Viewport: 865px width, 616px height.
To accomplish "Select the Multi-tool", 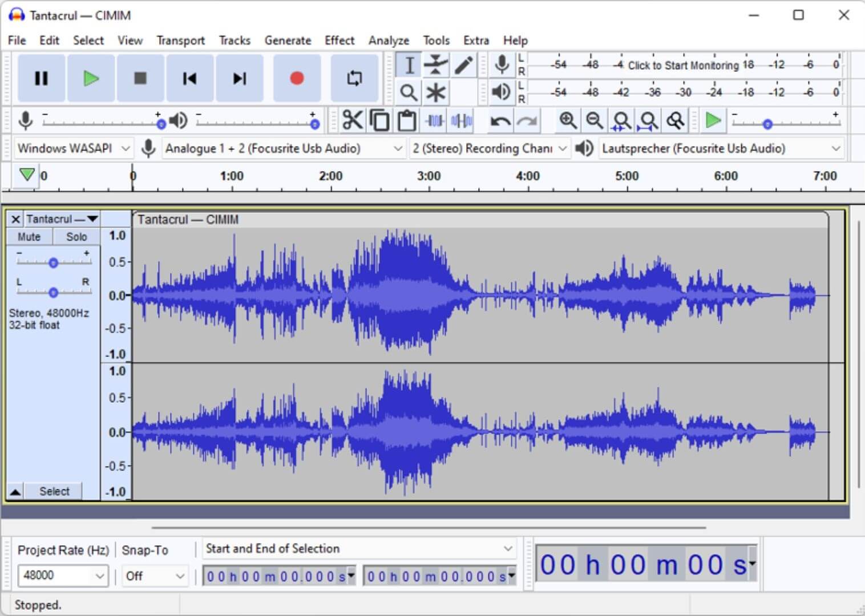I will pos(436,92).
